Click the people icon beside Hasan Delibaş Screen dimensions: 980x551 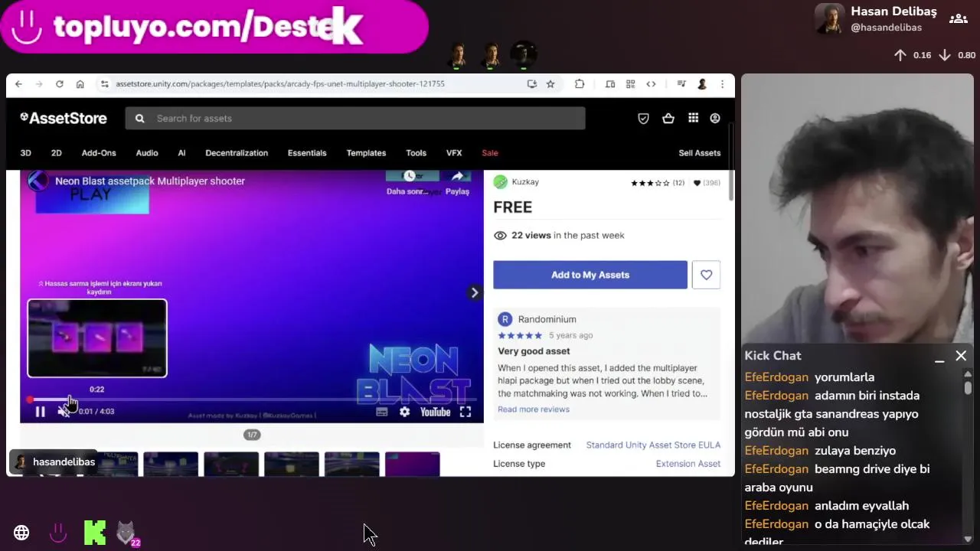pos(958,19)
